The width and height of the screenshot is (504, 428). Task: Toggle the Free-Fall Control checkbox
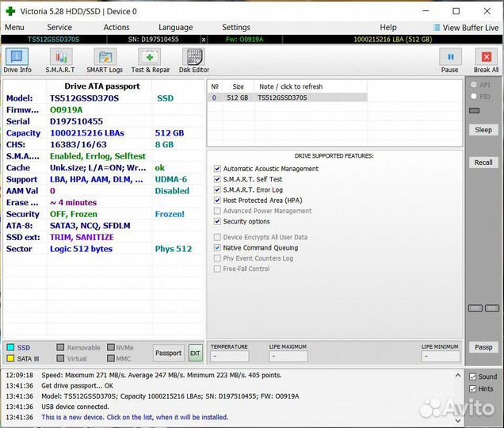[x=217, y=269]
